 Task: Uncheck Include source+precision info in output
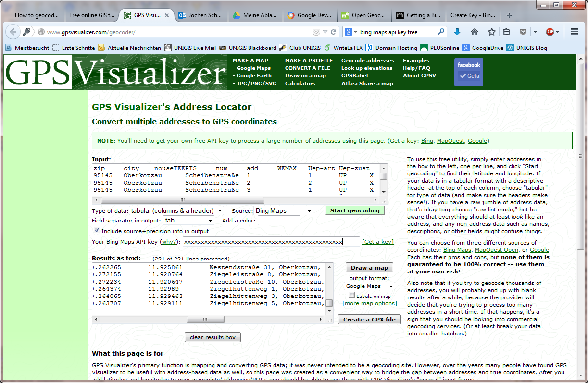coord(97,231)
